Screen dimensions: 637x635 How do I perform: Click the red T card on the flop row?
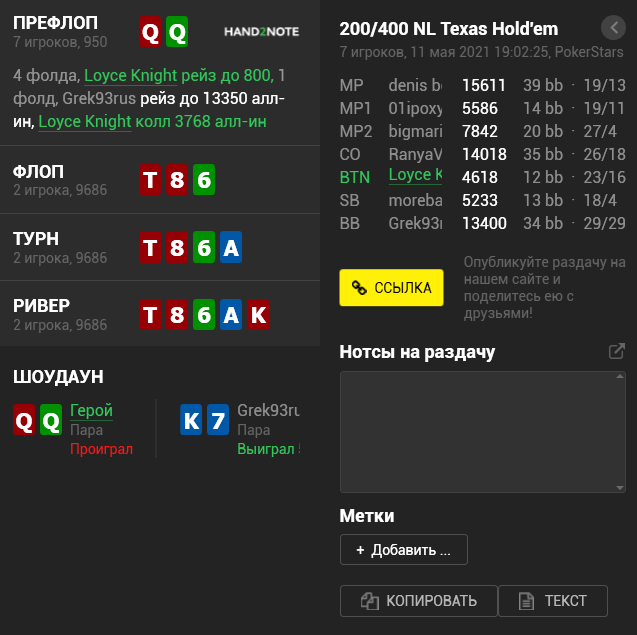tap(150, 180)
